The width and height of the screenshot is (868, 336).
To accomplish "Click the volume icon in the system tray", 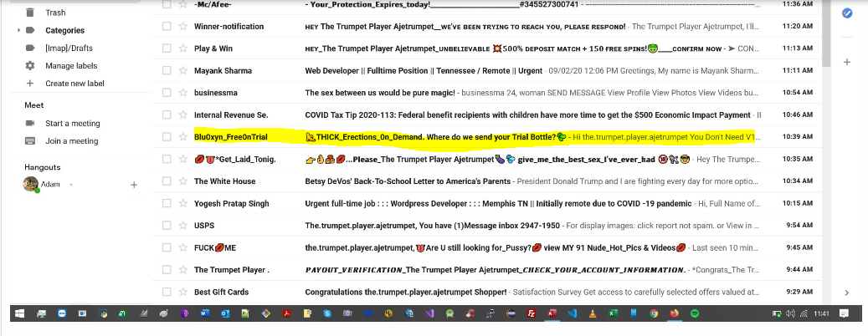I will tap(790, 313).
